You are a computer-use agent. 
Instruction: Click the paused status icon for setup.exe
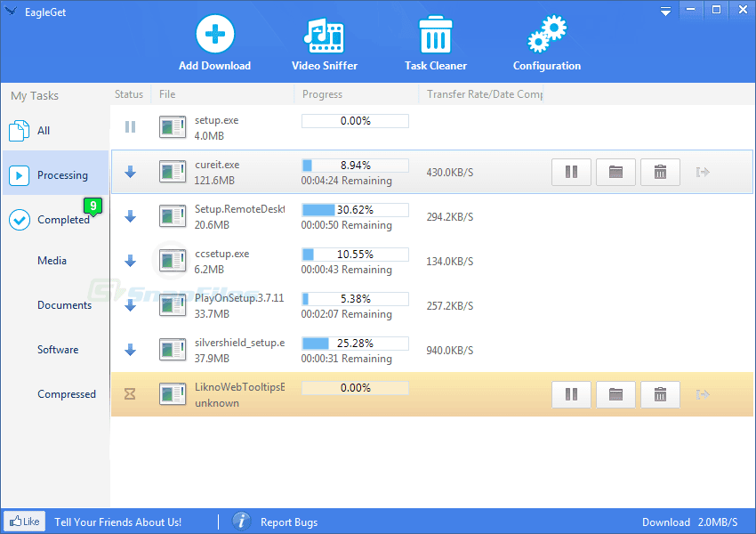(x=130, y=127)
